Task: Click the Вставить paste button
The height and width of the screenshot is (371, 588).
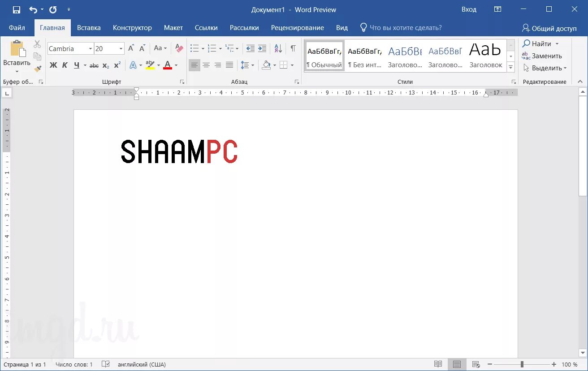Action: (17, 56)
